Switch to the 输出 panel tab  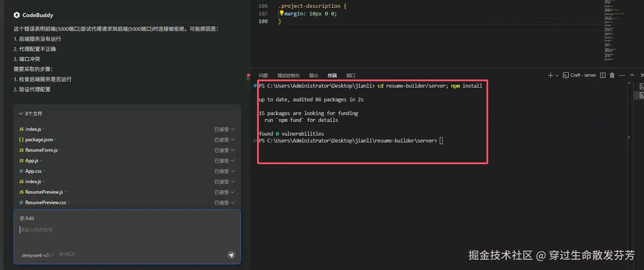pyautogui.click(x=313, y=75)
